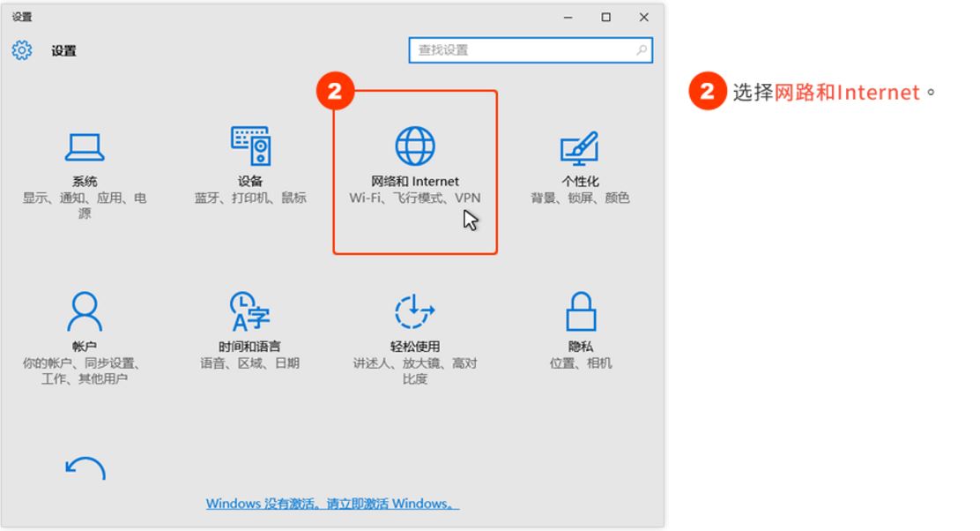This screenshot has width=980, height=531.
Task: Open Update and recovery circular arrow icon
Action: (85, 468)
